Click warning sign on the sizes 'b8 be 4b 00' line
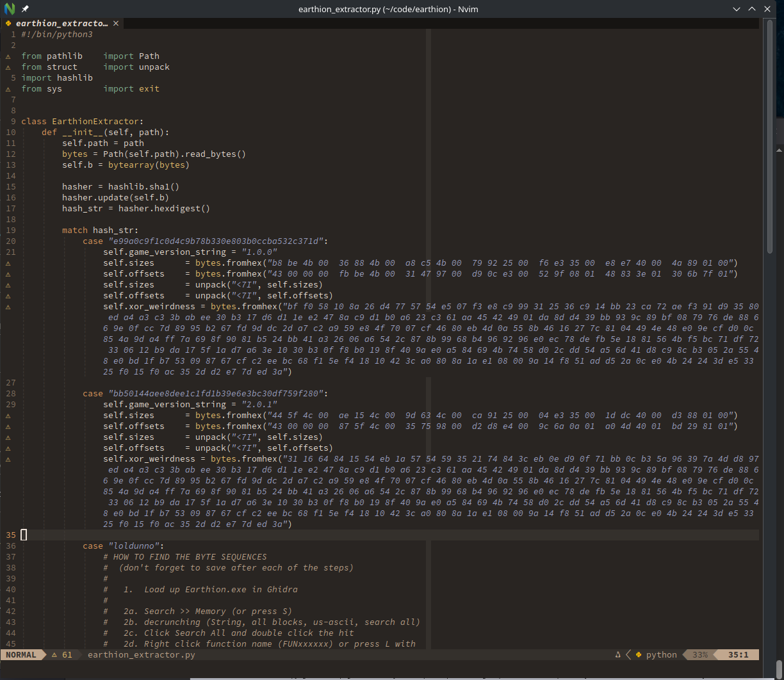The width and height of the screenshot is (784, 680). tap(8, 263)
